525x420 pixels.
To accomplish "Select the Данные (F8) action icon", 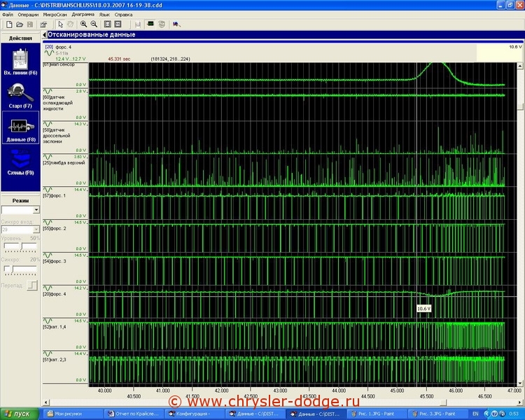I will tap(20, 127).
